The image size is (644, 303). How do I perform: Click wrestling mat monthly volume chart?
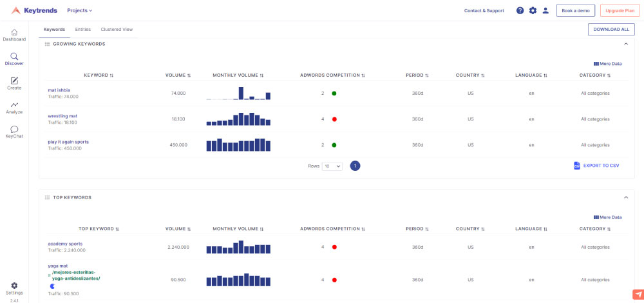[238, 119]
